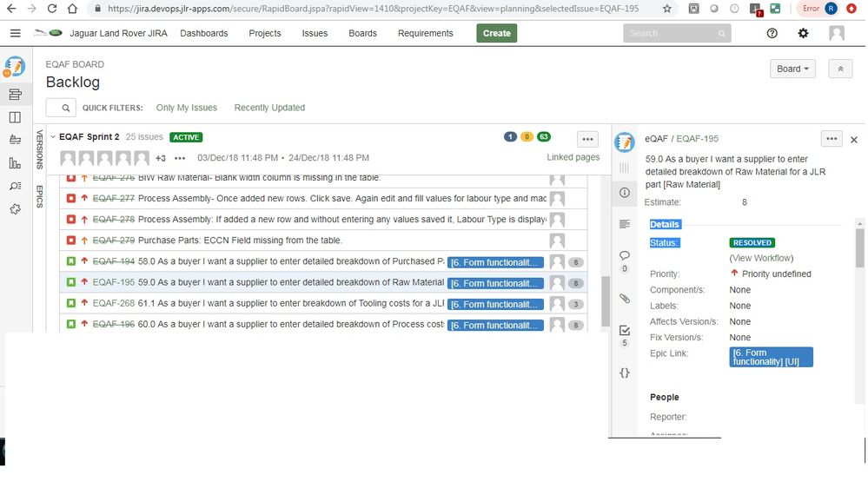
Task: Open the user profile avatar in header
Action: click(837, 33)
